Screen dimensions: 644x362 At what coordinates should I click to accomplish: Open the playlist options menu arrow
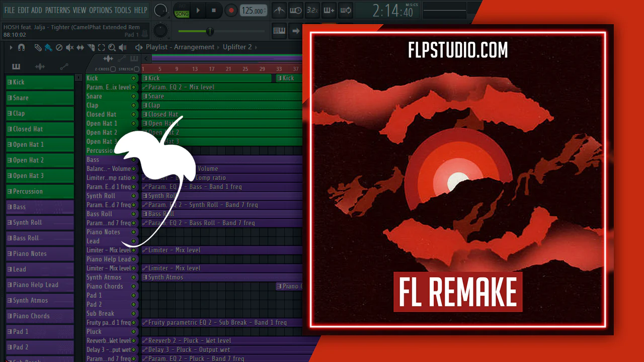point(11,47)
